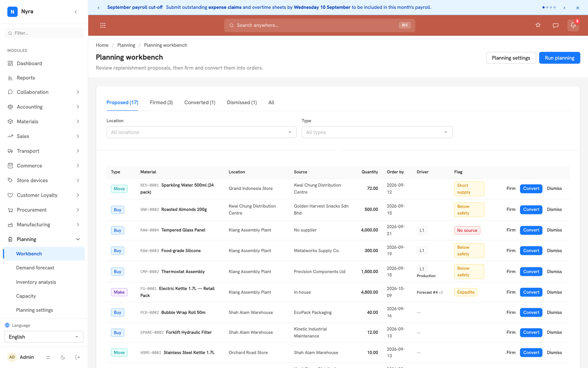The image size is (588, 368).
Task: Open the chat messages icon
Action: (555, 25)
